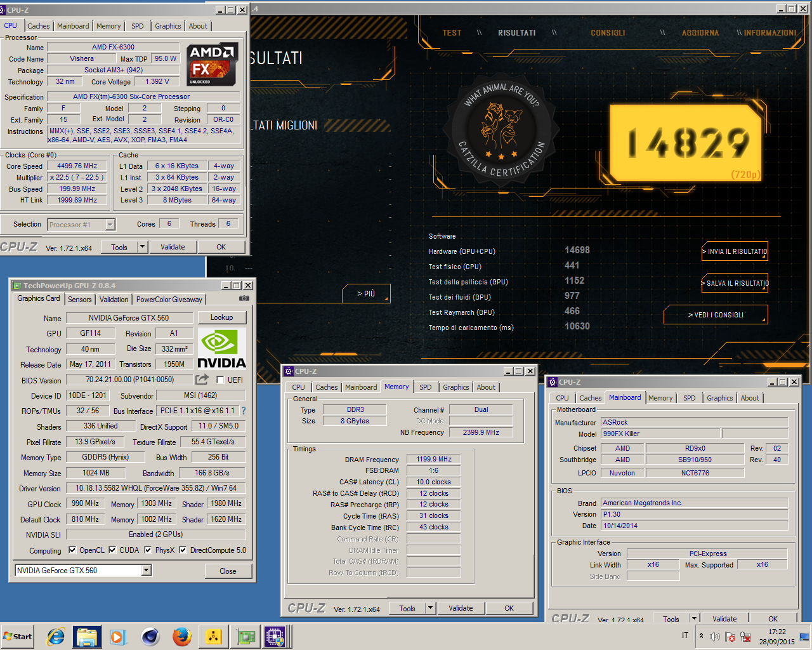Toggle the DirectCompute 5.0 checkbox

[183, 550]
